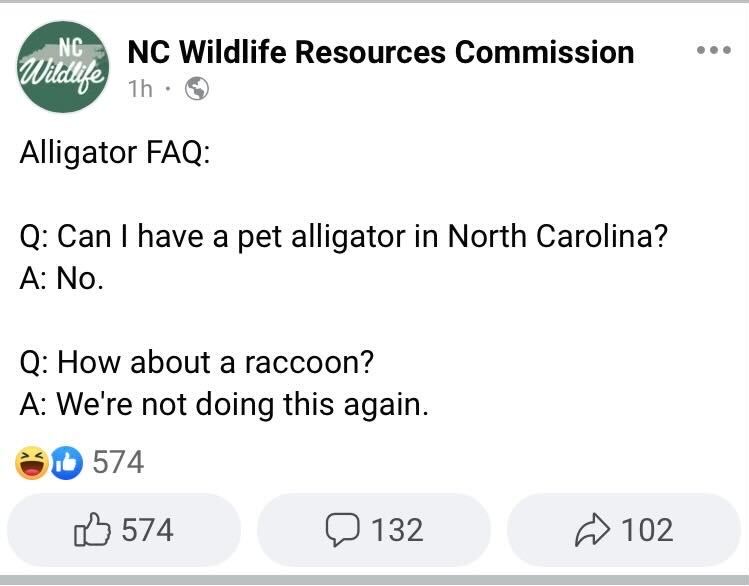Screen dimensions: 749x586
Task: Click the thumbs-up outline Like icon
Action: point(92,529)
